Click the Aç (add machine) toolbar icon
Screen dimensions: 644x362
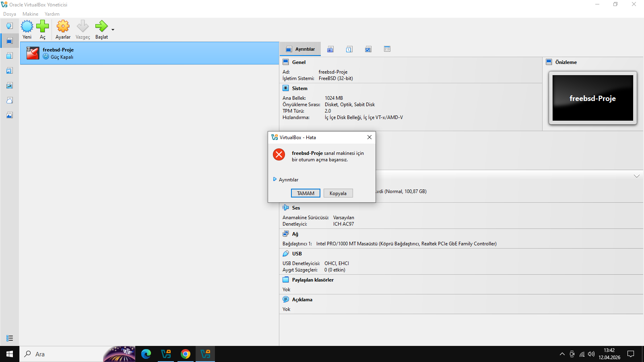click(43, 27)
